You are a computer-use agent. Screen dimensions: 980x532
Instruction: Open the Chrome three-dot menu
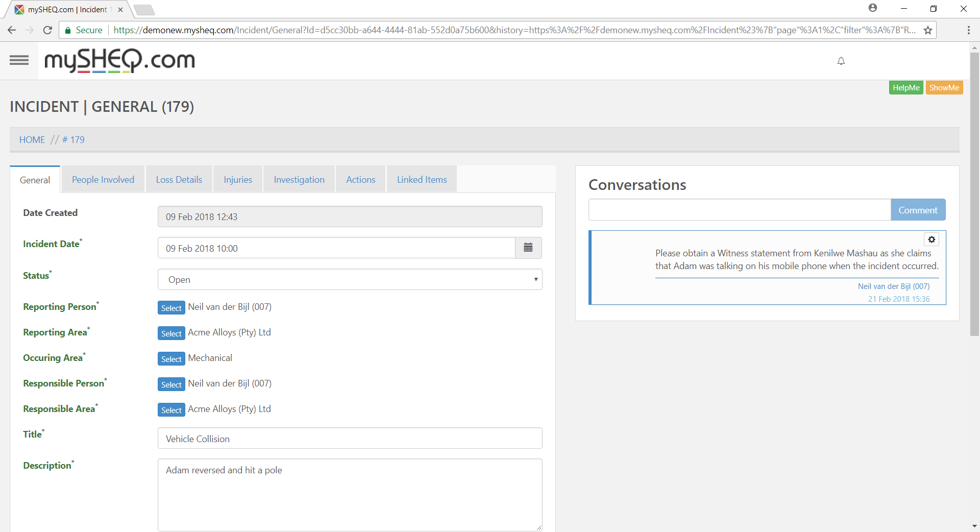tap(968, 30)
